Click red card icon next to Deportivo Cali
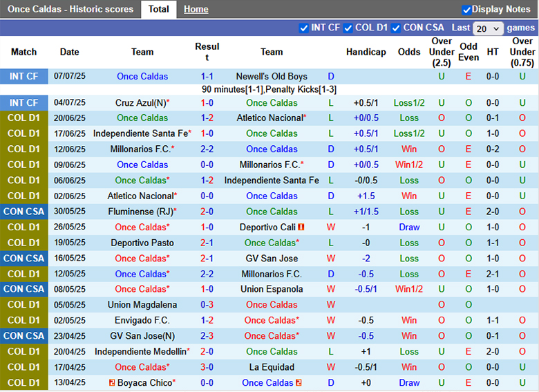The width and height of the screenshot is (539, 392). click(301, 227)
